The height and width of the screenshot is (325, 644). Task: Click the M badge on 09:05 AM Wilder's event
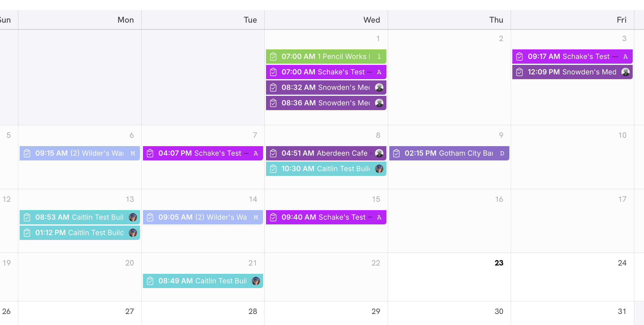click(x=256, y=217)
